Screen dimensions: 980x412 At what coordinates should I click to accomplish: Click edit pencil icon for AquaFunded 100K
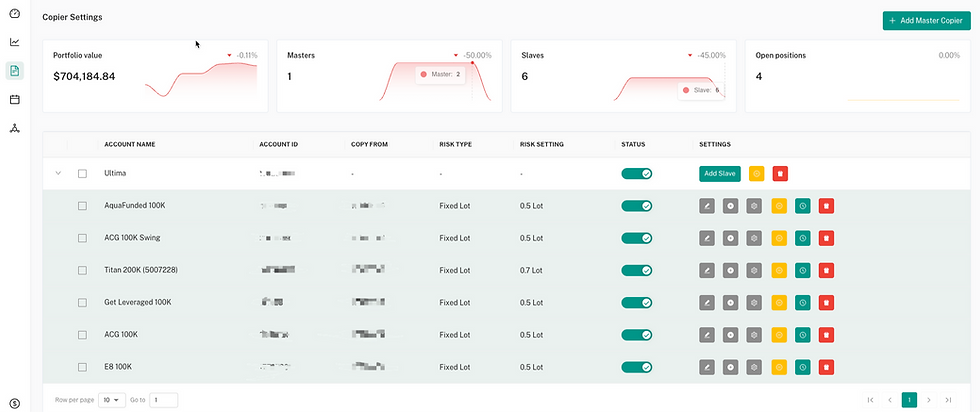click(707, 206)
